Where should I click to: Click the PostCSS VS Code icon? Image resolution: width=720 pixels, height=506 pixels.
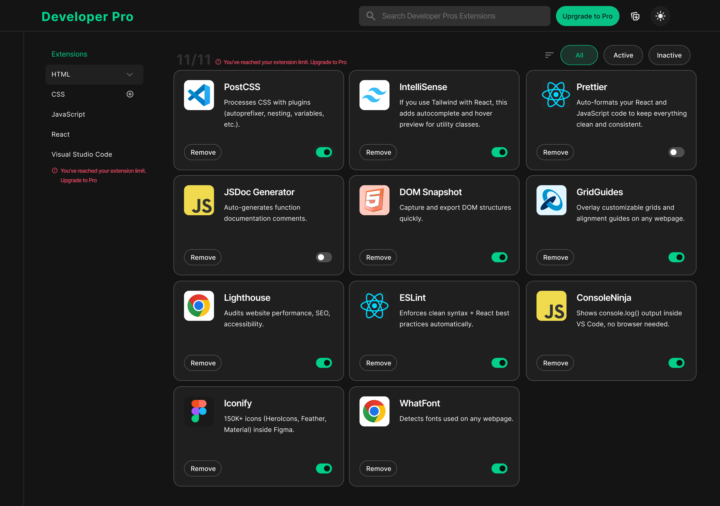[199, 95]
